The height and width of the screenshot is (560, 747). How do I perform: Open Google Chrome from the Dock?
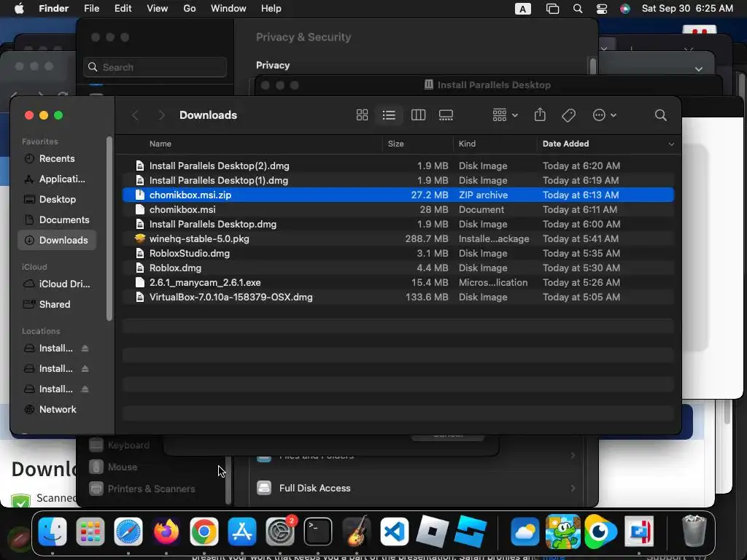204,532
